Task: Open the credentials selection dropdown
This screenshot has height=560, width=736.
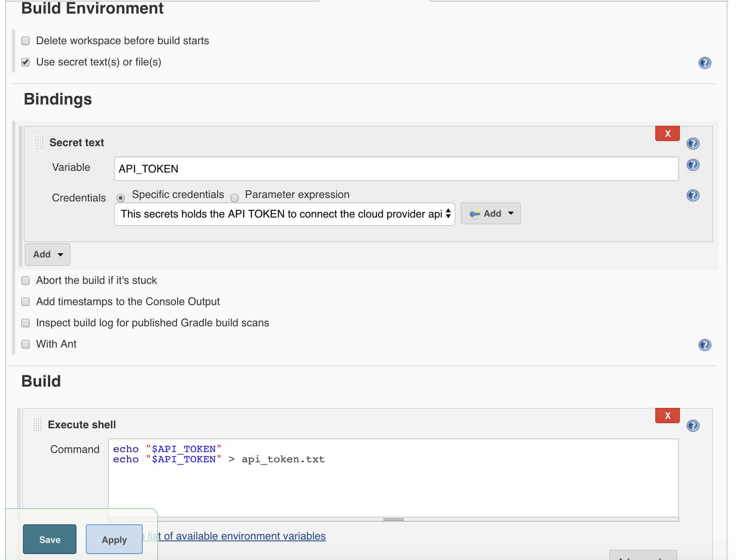Action: tap(284, 214)
